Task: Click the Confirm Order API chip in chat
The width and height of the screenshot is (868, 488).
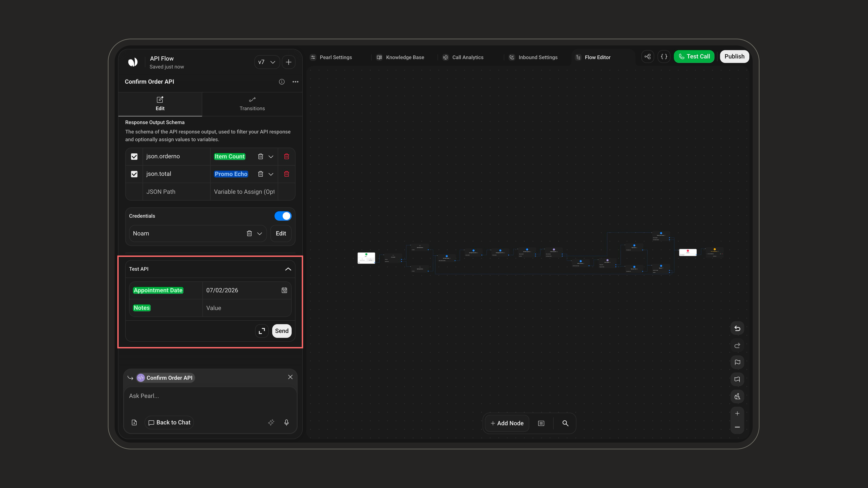Action: [x=165, y=378]
